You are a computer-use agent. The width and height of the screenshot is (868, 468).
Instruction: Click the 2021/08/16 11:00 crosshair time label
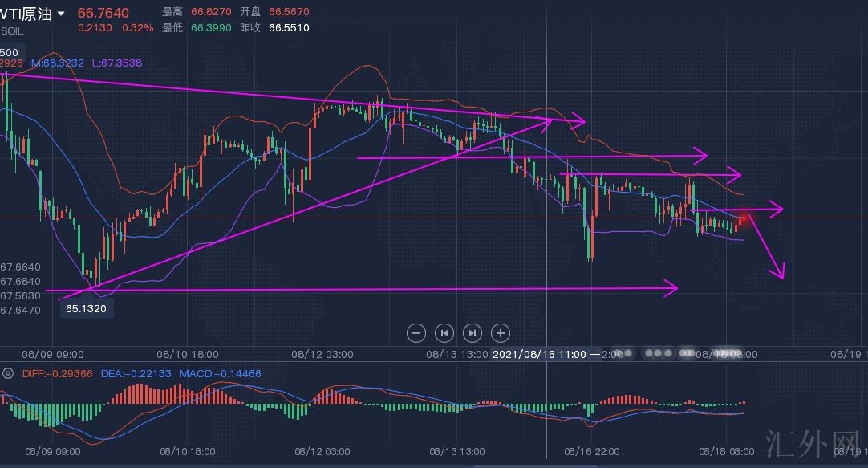pyautogui.click(x=539, y=353)
